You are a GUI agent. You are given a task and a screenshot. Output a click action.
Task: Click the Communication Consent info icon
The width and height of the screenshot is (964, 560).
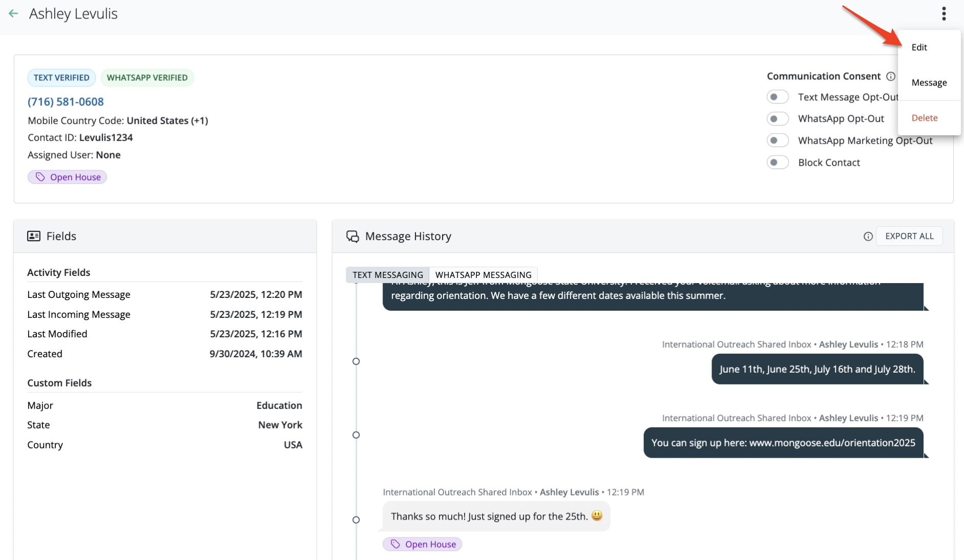point(891,76)
